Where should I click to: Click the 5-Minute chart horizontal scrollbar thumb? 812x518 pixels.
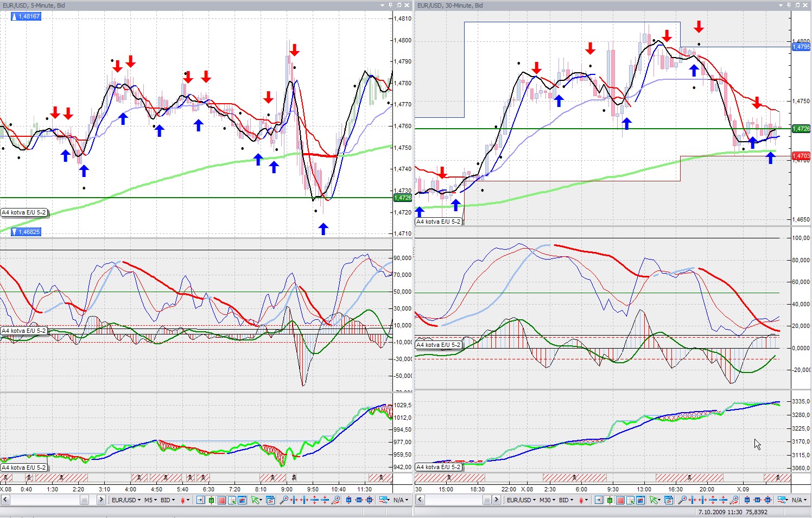coord(84,500)
